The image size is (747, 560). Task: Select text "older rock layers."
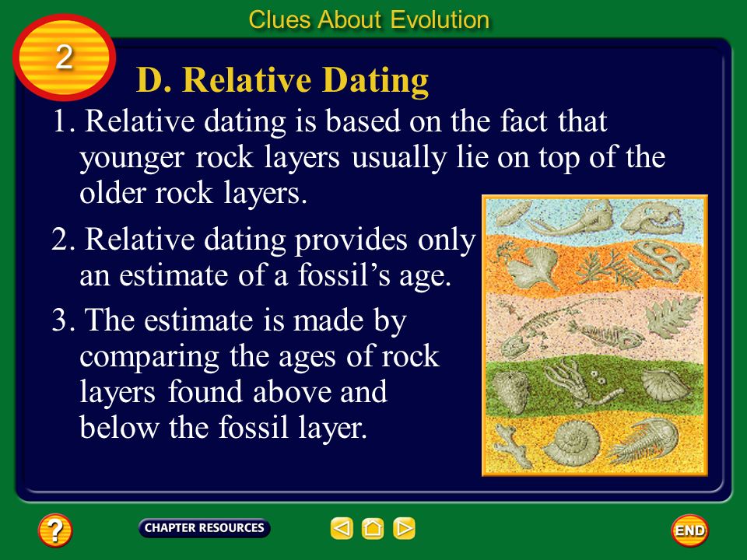193,194
